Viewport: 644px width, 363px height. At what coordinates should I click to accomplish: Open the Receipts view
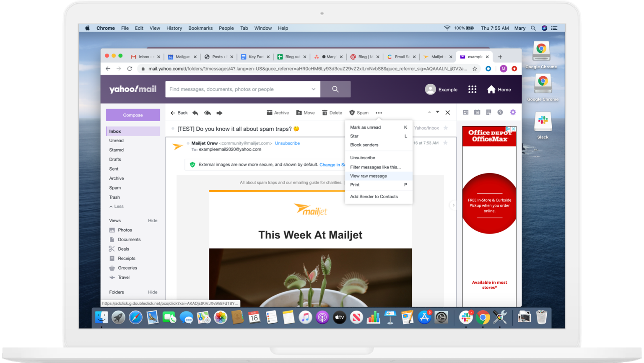pos(122,259)
